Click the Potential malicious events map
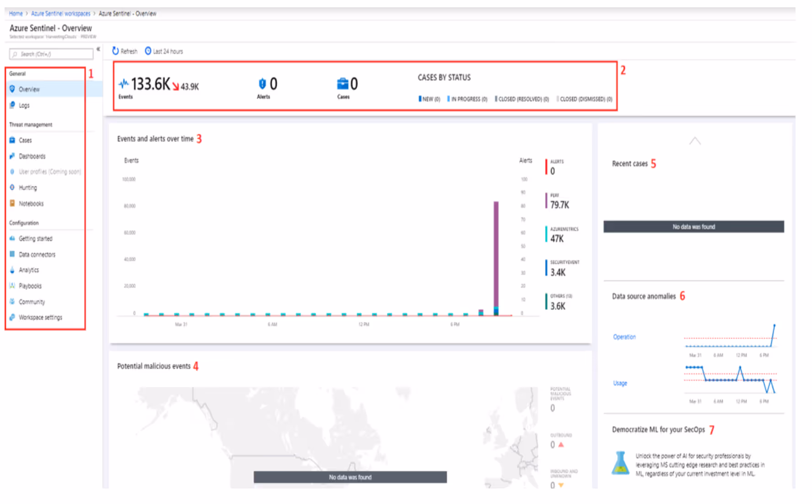Screen dimensions: 812x504 (337, 437)
